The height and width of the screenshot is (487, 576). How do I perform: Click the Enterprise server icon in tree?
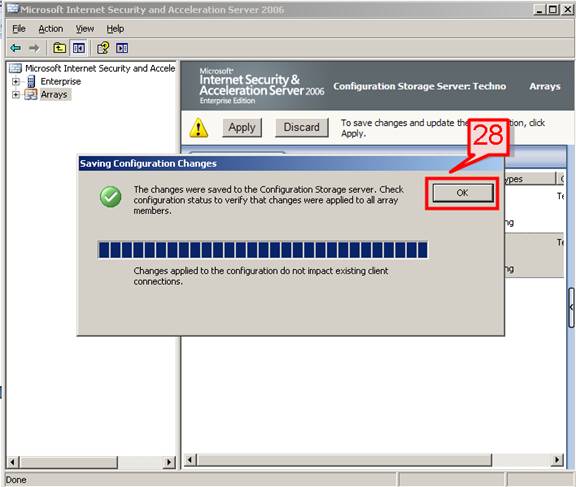click(31, 82)
